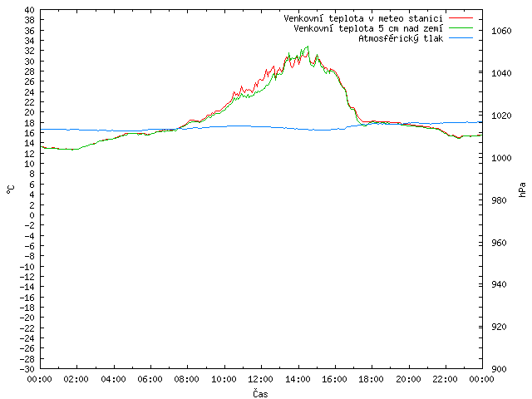Click the blue legend line sample

(x=461, y=38)
